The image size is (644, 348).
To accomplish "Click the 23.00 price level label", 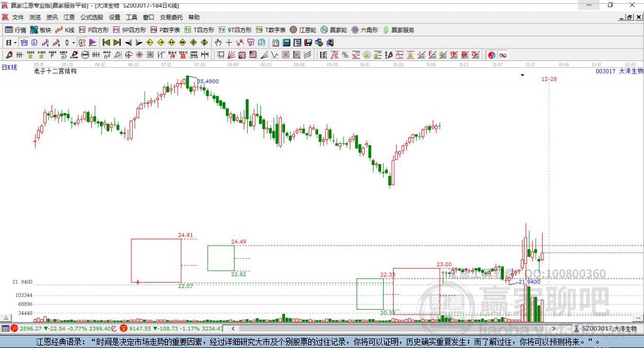I will click(444, 264).
